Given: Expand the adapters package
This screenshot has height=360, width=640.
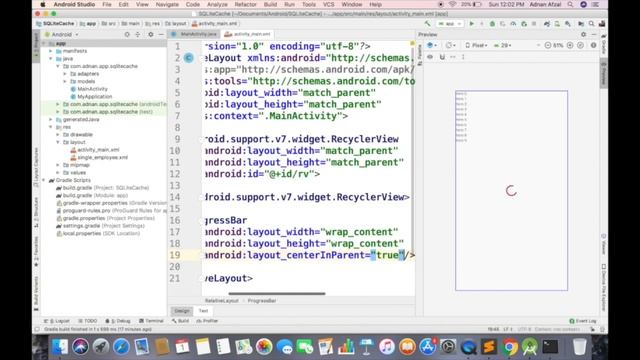Looking at the screenshot, I should [x=65, y=74].
